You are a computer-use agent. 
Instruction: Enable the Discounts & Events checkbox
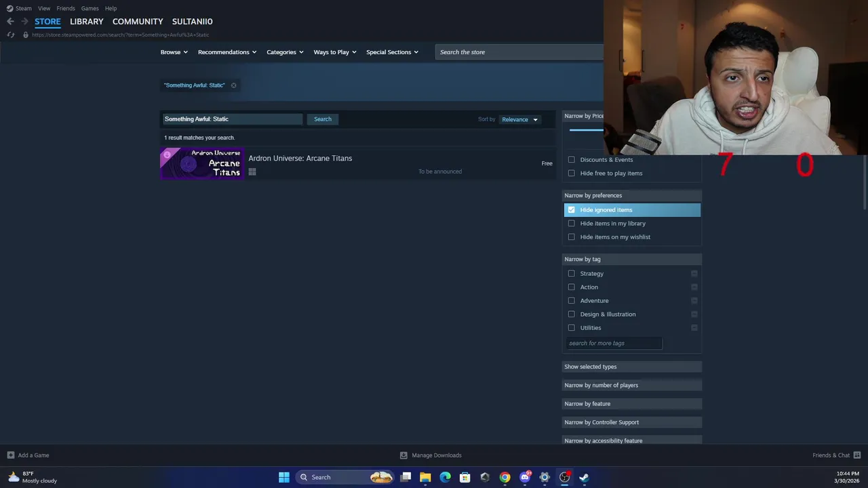pos(571,160)
